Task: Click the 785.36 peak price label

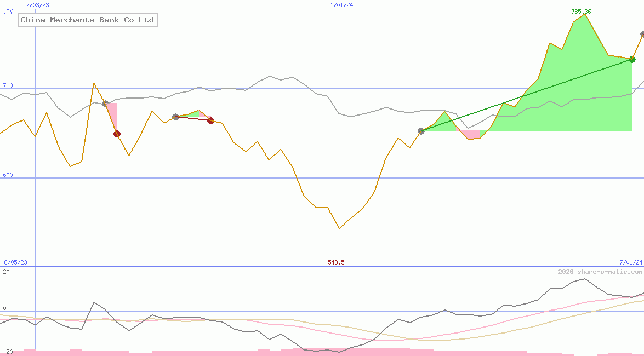Action: coord(581,12)
